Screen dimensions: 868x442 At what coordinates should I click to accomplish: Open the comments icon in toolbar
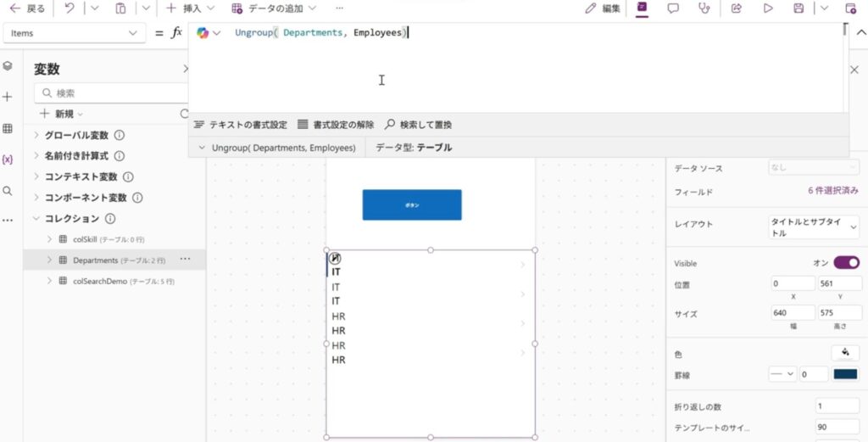(x=673, y=8)
